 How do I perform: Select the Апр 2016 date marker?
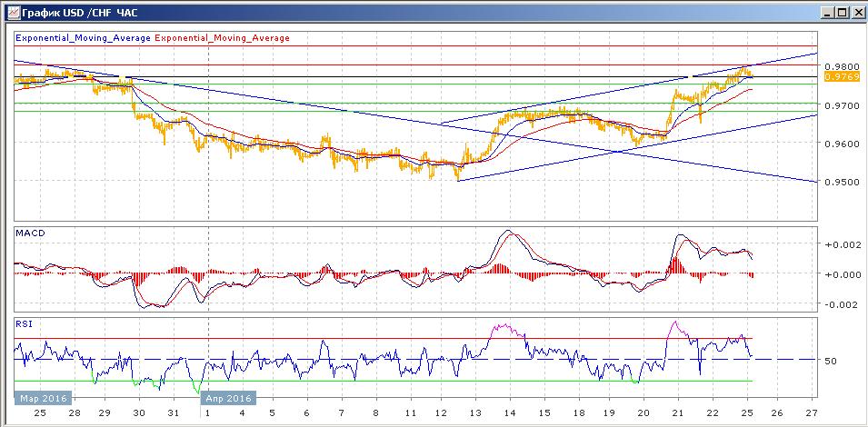[228, 398]
